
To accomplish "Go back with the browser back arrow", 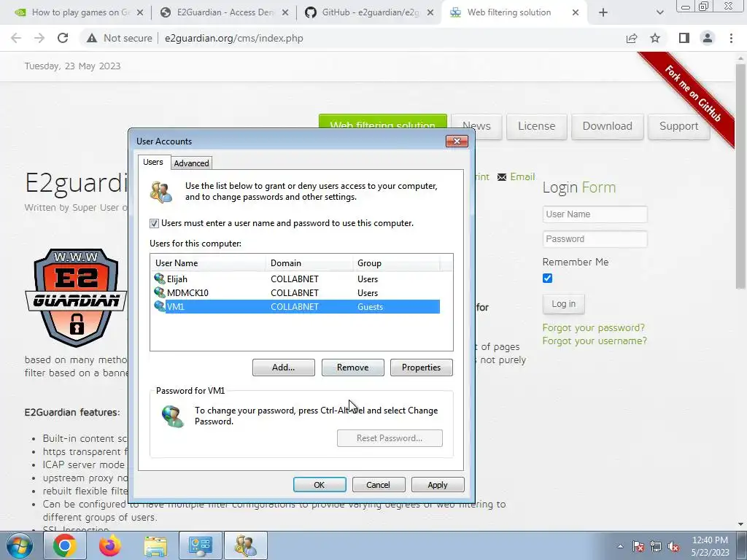I will [16, 38].
